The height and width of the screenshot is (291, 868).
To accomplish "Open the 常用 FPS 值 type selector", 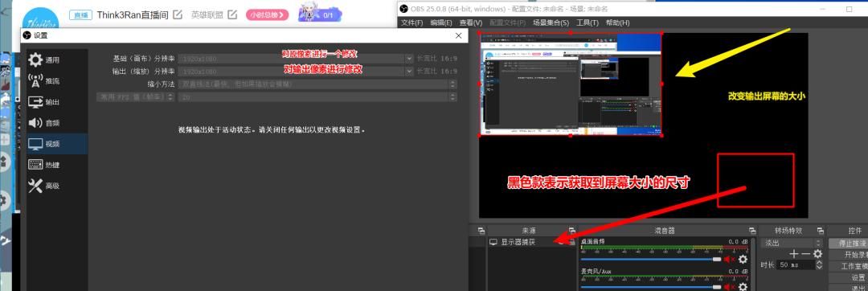I will (135, 96).
